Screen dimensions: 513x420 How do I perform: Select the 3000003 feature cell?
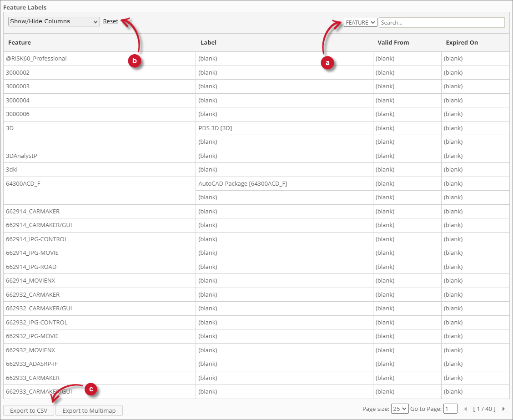[x=100, y=86]
